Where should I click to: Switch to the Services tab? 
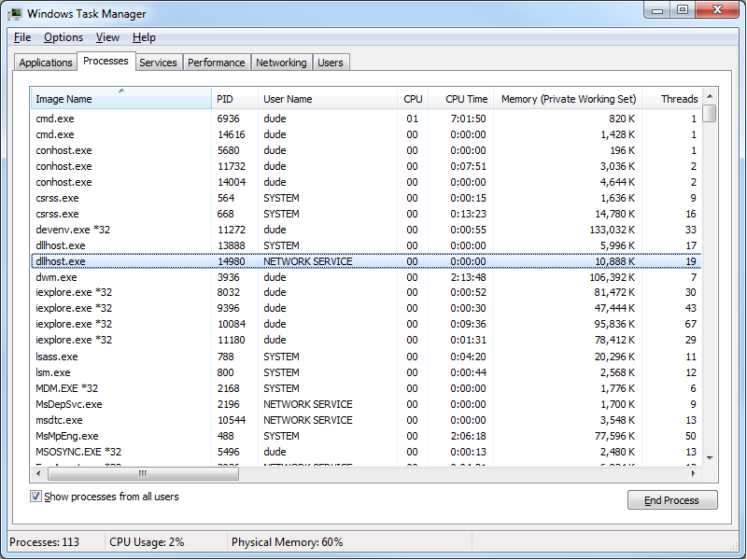[x=158, y=63]
